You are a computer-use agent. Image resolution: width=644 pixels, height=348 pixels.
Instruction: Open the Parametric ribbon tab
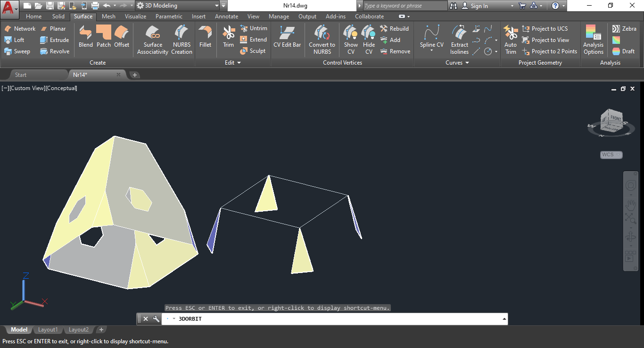click(x=169, y=16)
